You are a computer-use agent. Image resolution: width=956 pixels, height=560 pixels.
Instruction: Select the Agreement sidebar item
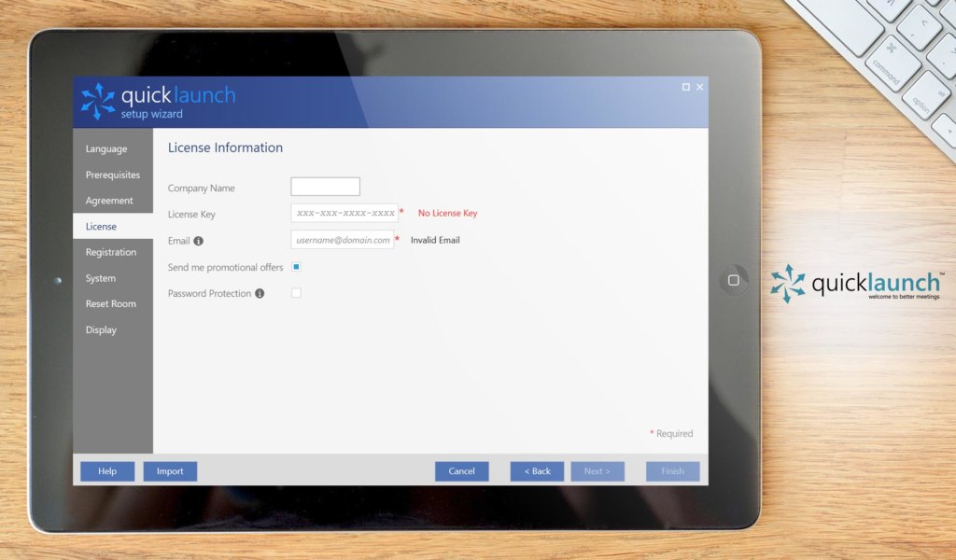tap(109, 201)
